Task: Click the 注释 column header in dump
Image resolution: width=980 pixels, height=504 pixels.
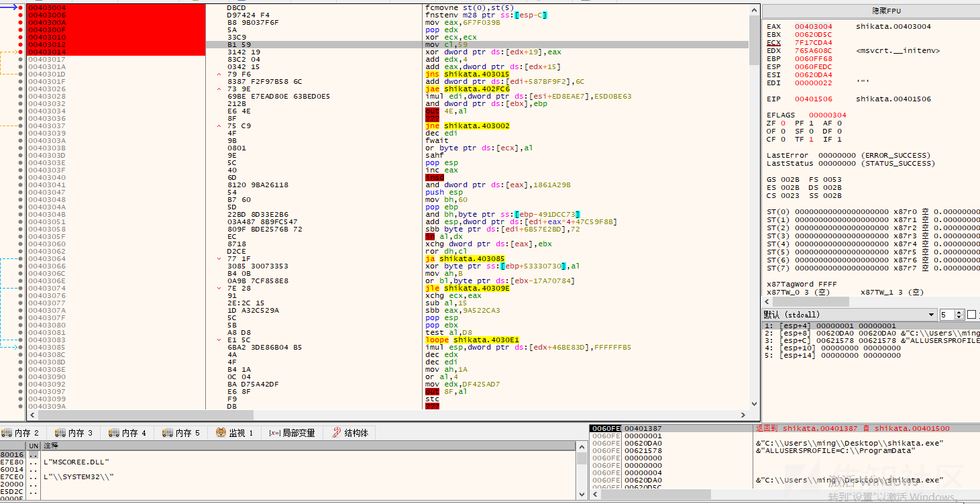Action: pyautogui.click(x=308, y=446)
